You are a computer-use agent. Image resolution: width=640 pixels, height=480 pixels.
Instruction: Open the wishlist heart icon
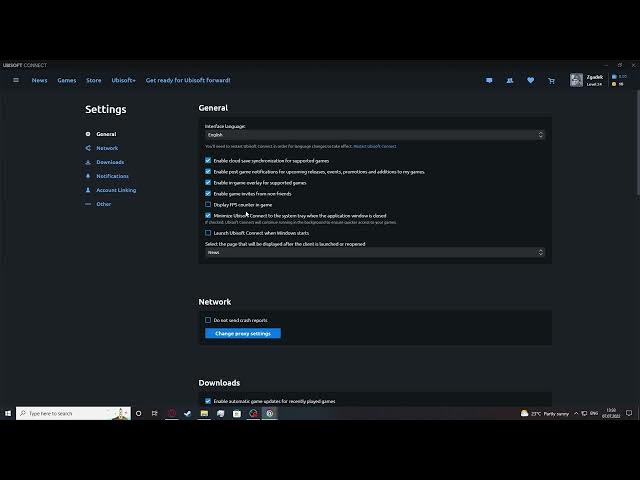(530, 80)
